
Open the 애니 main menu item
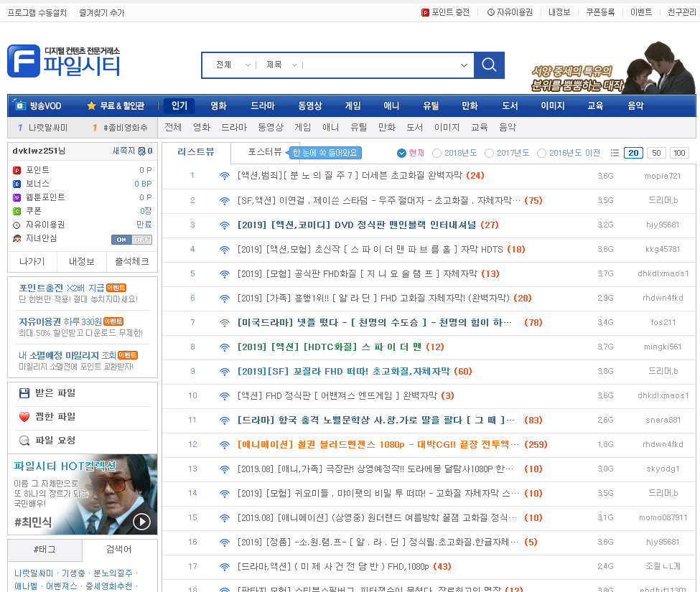[x=391, y=105]
